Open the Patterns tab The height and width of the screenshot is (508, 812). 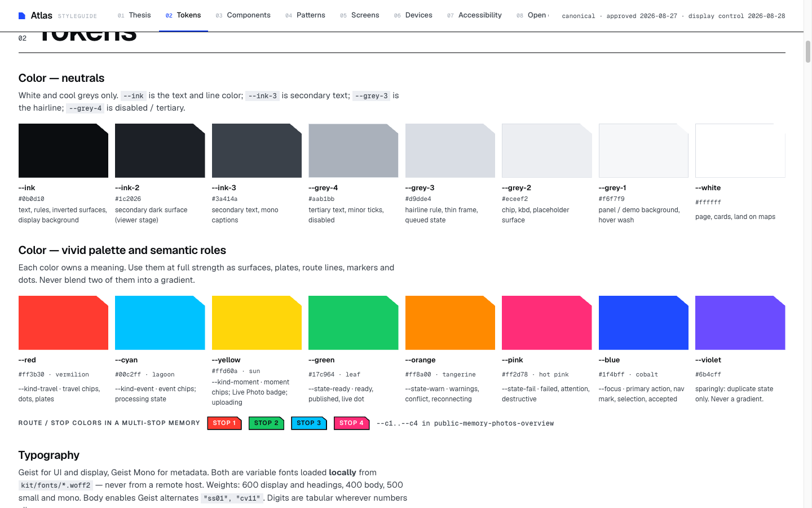click(305, 15)
